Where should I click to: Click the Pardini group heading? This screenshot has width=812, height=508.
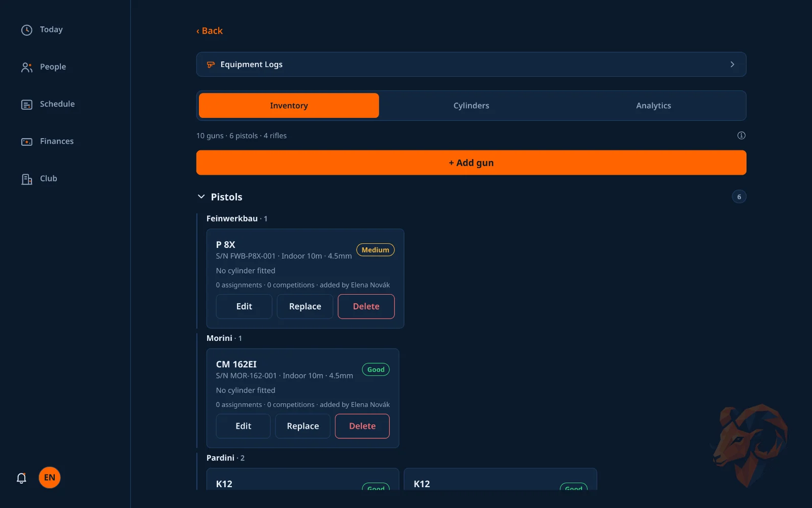pyautogui.click(x=220, y=458)
